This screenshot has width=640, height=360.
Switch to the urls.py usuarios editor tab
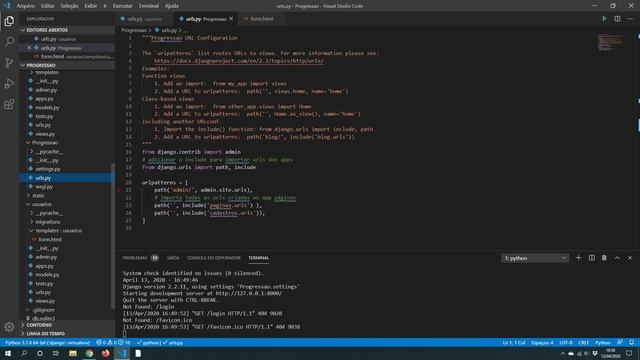click(144, 19)
